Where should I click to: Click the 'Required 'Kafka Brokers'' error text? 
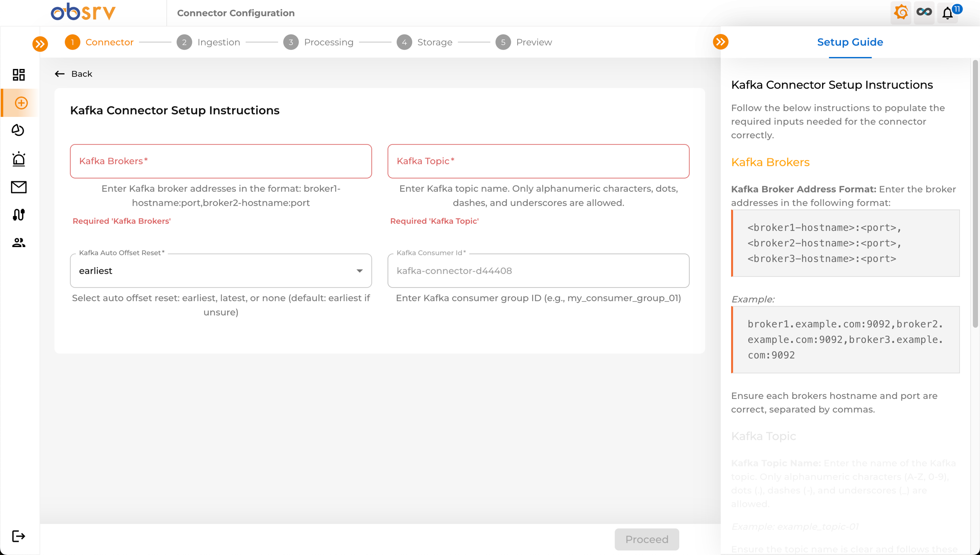(x=122, y=221)
